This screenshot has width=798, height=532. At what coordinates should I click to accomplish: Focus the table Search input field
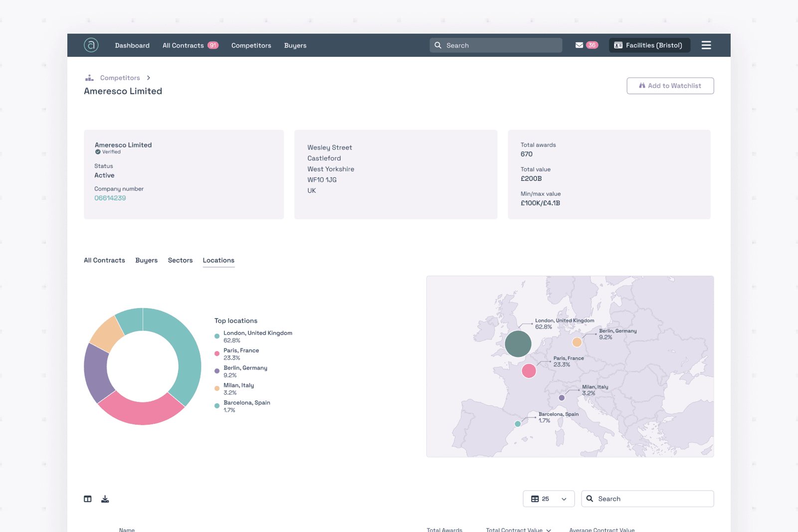[x=647, y=499]
